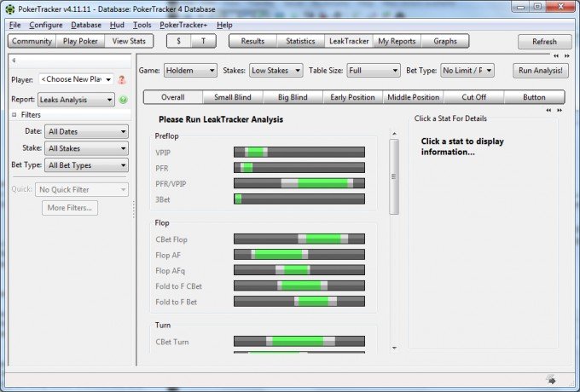Open the Stakes dropdown showing Low Stakes
The width and height of the screenshot is (580, 392).
click(x=274, y=71)
